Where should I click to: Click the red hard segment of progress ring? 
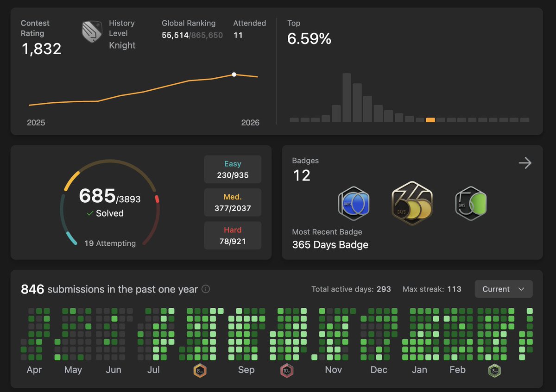click(x=157, y=199)
